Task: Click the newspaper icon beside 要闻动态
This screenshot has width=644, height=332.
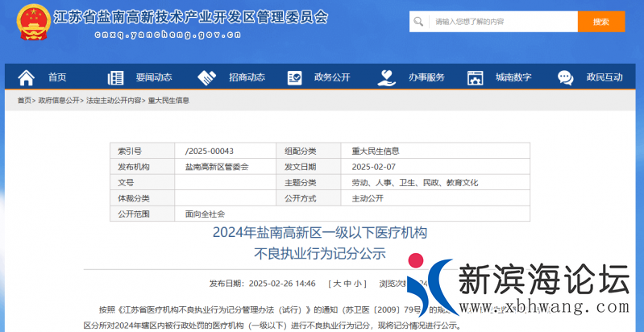Action: coord(116,77)
